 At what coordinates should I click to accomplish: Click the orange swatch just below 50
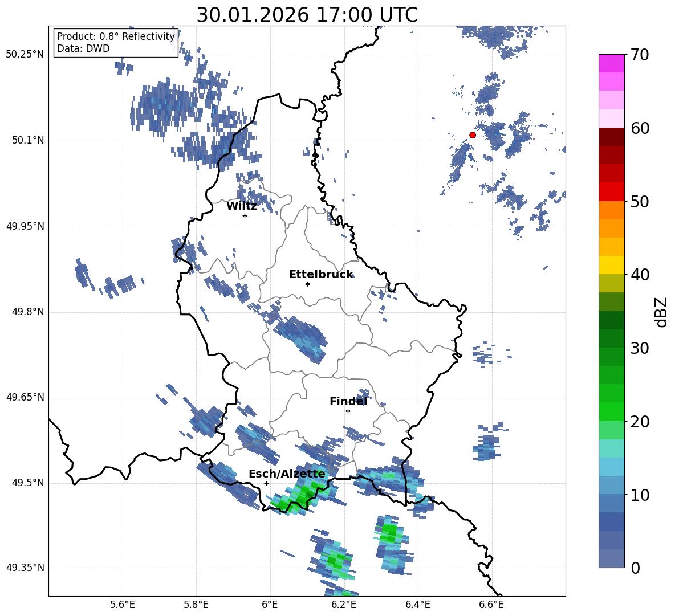[611, 210]
